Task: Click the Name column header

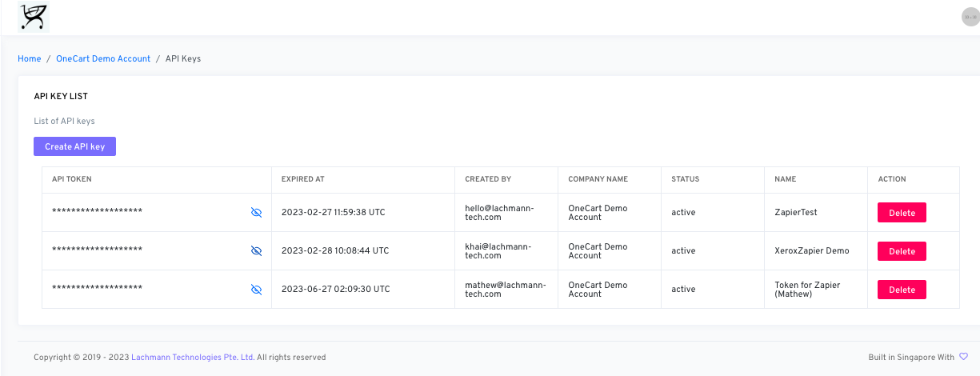Action: pyautogui.click(x=785, y=179)
